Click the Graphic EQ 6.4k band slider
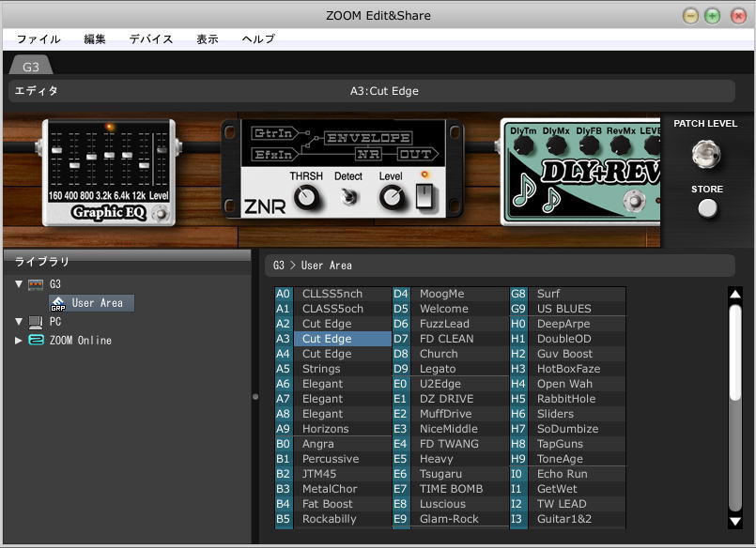Screen dimensions: 756x548 pyautogui.click(x=127, y=155)
